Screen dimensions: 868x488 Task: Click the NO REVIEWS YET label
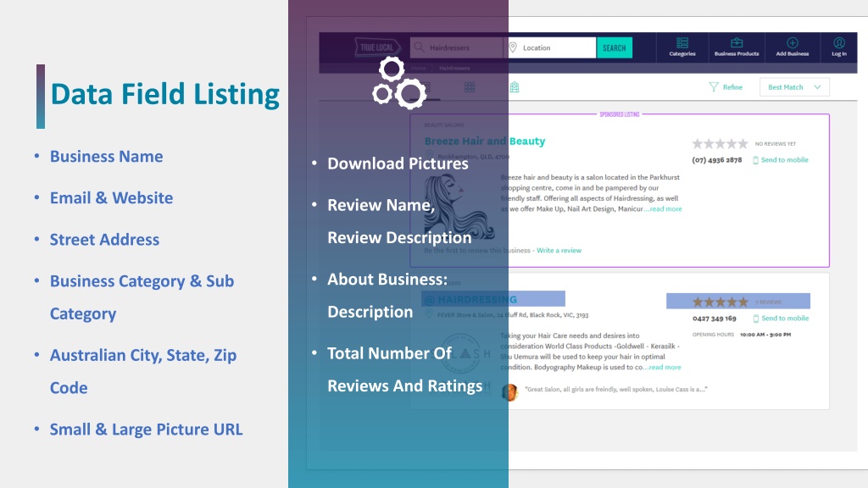tap(776, 144)
